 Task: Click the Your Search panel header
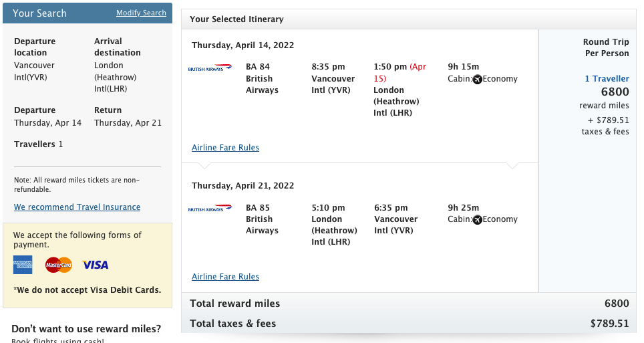[39, 13]
